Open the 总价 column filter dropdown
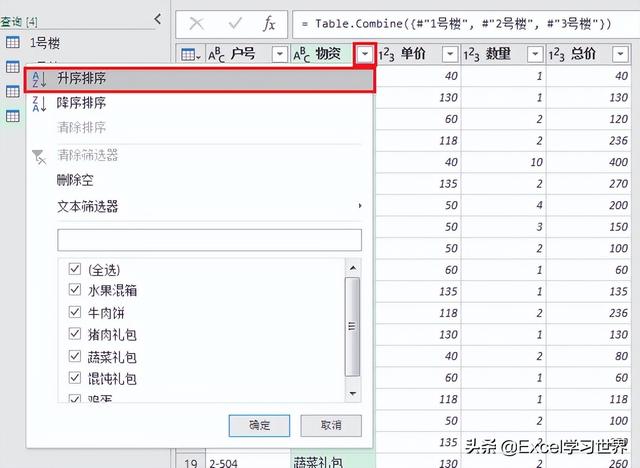 pos(620,54)
